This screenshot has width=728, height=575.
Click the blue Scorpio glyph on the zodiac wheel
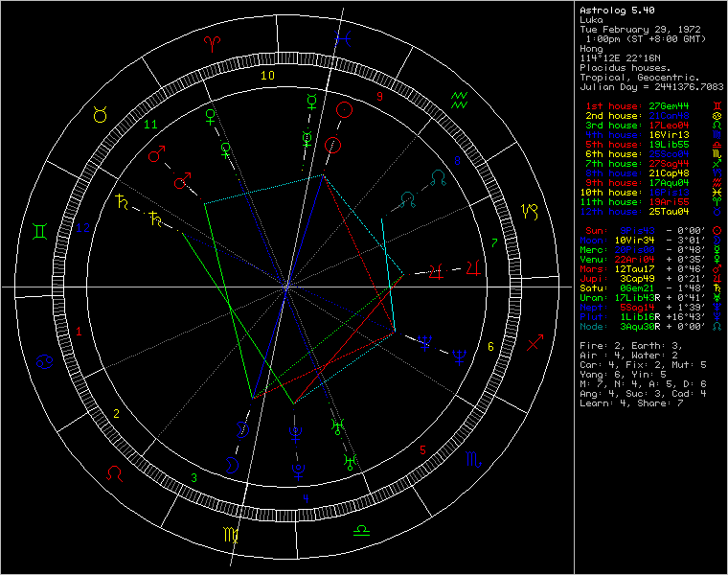click(473, 459)
